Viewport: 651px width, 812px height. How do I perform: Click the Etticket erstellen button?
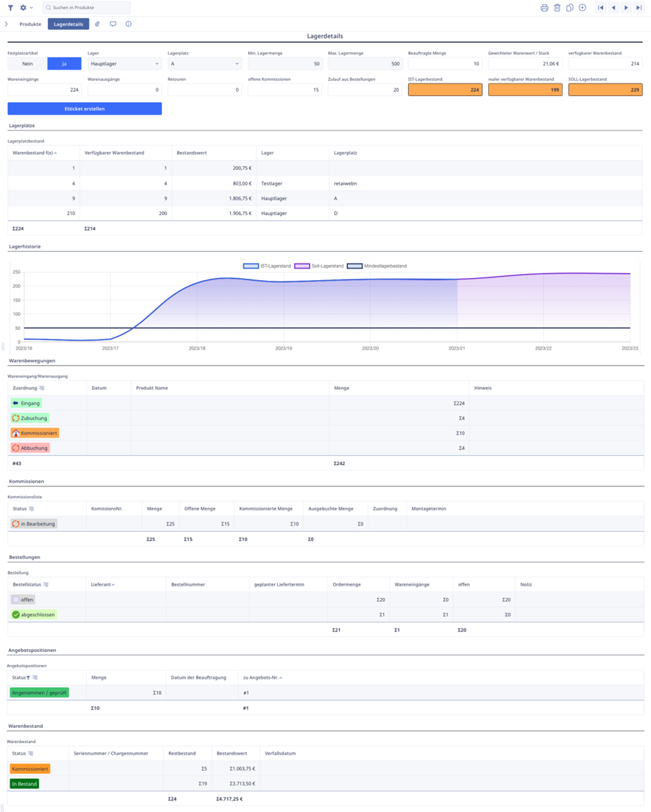(x=85, y=109)
